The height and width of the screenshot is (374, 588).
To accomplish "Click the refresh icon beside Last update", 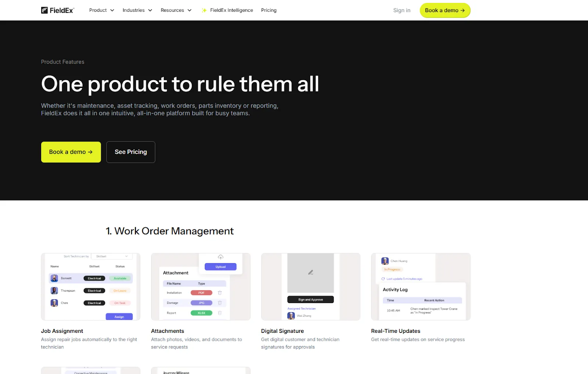I will click(x=383, y=279).
